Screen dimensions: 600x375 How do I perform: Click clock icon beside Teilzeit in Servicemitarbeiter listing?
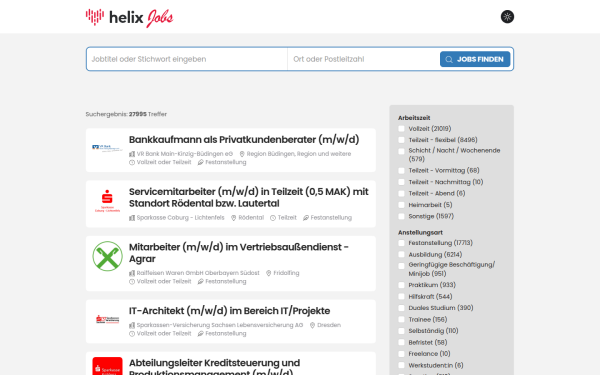[273, 218]
